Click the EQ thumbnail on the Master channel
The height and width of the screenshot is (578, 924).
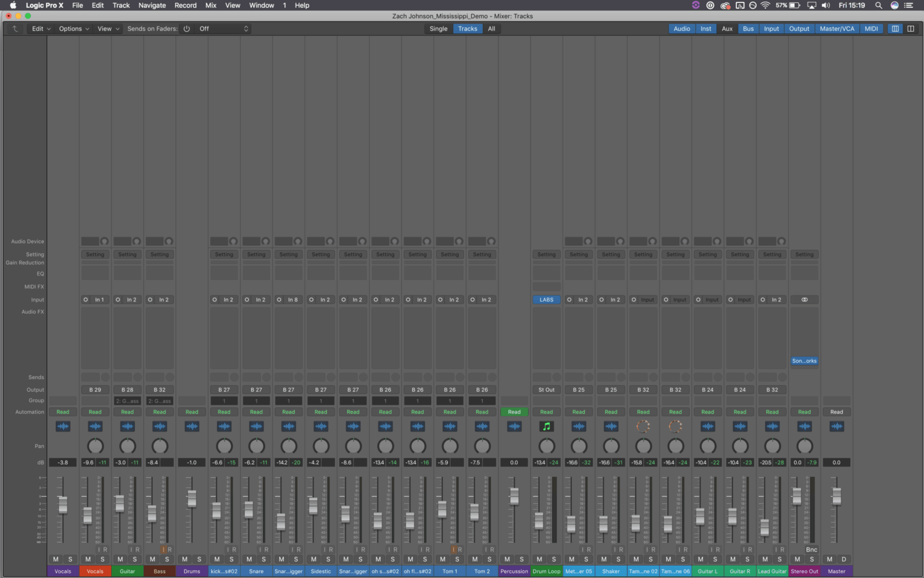coord(837,273)
